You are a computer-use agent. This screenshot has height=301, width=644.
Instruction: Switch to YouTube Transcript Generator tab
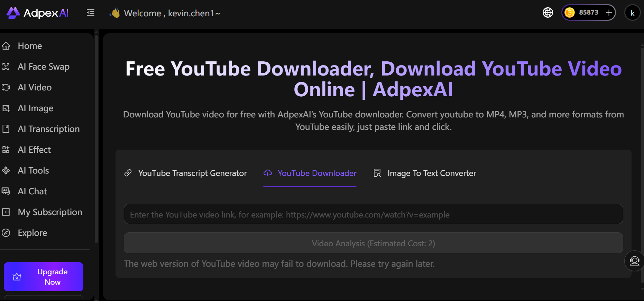(185, 173)
